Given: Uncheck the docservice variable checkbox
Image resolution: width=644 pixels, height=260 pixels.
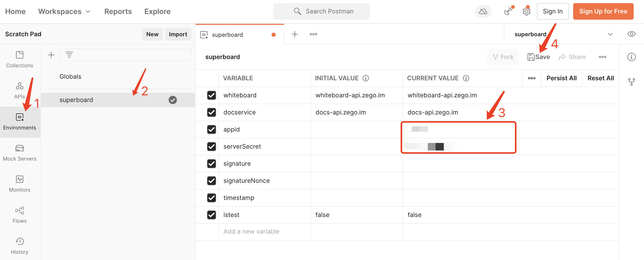Looking at the screenshot, I should (212, 112).
